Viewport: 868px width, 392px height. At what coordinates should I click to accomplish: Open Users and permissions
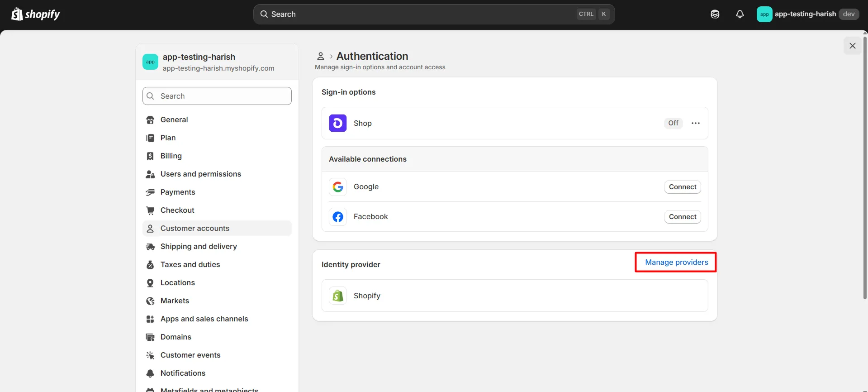(217, 174)
